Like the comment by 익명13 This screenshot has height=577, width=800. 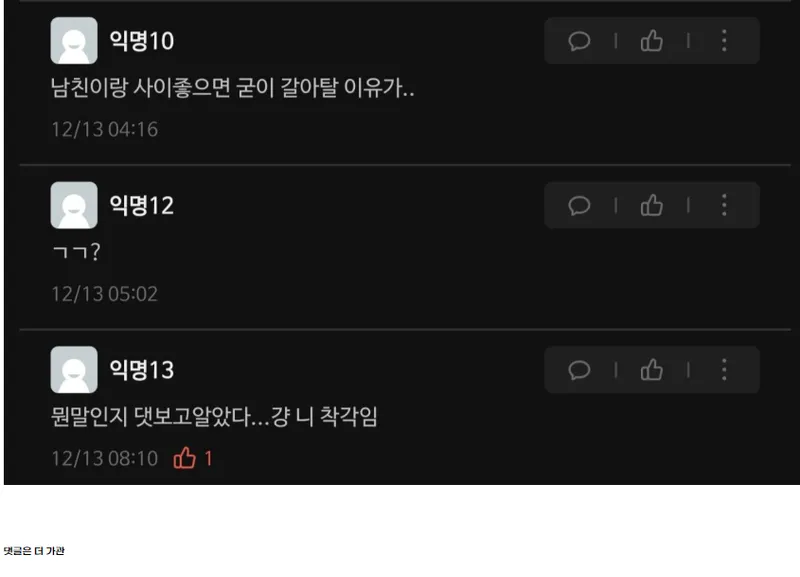coord(652,370)
